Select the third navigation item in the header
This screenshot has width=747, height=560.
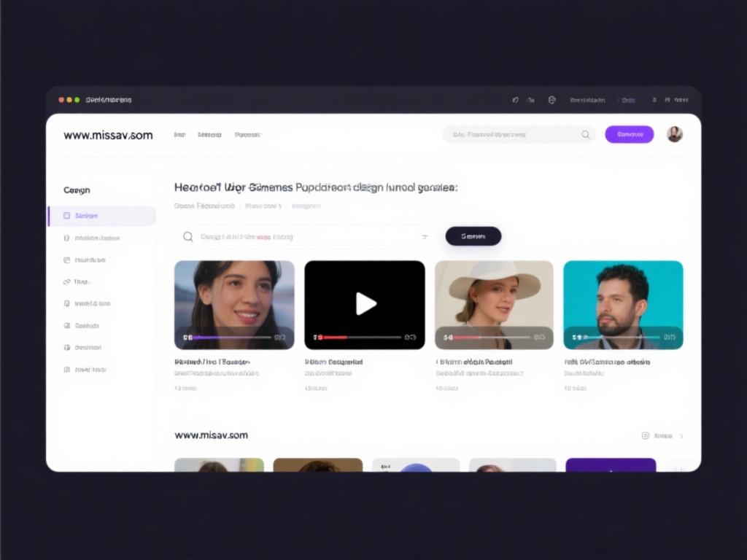pos(247,135)
